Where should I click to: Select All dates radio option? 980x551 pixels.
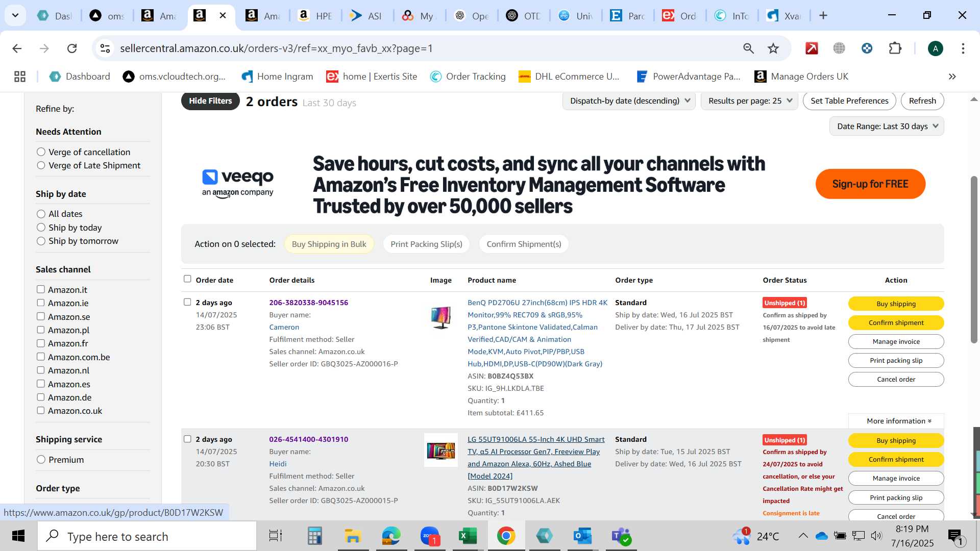pos(41,214)
